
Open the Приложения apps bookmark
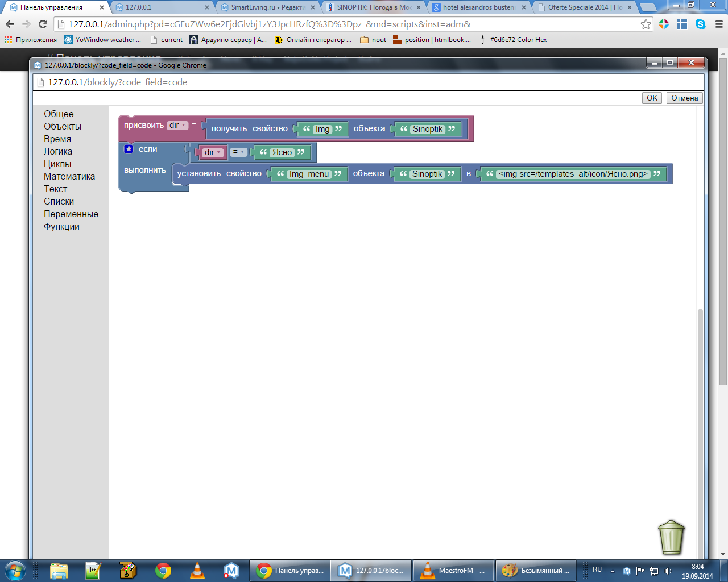click(x=31, y=40)
